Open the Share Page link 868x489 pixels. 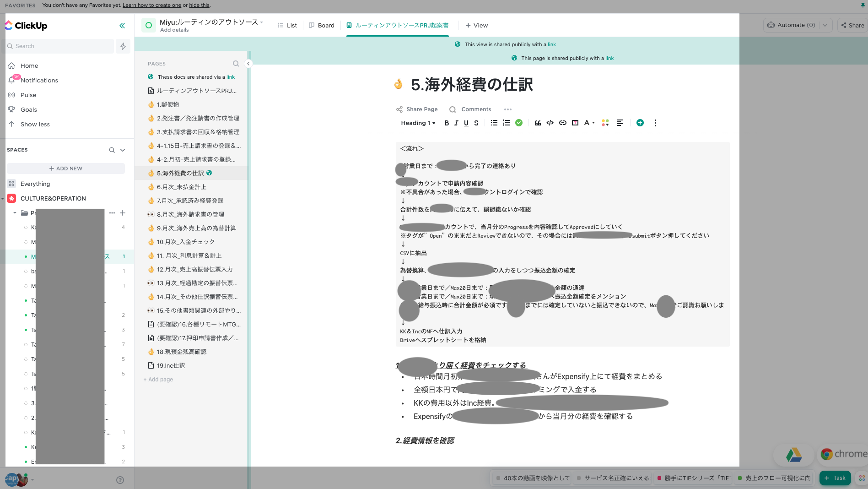click(417, 109)
